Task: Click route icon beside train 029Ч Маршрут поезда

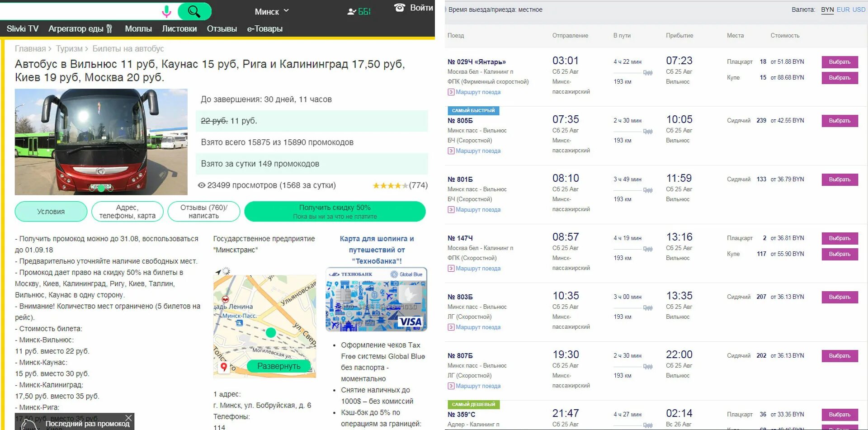Action: 451,92
